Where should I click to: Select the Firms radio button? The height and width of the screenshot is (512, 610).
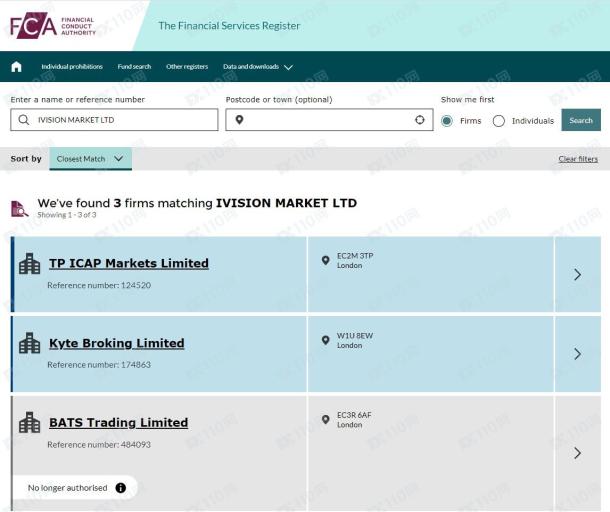click(x=447, y=121)
